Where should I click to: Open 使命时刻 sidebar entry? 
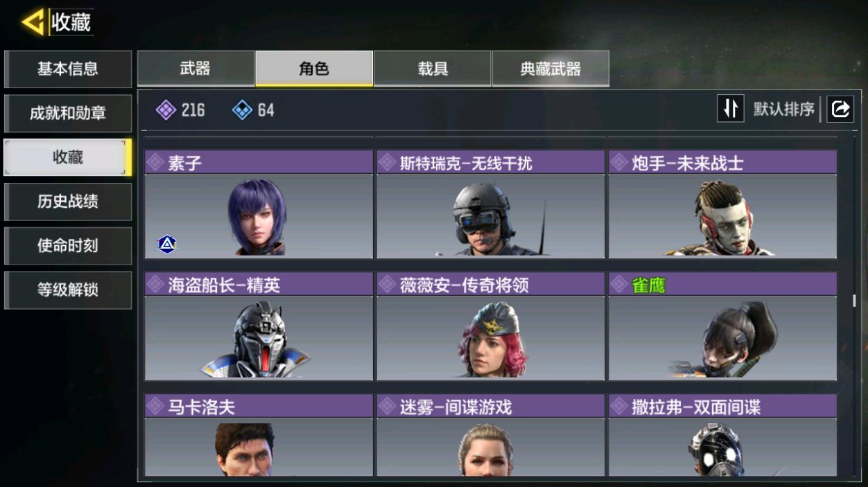[68, 246]
